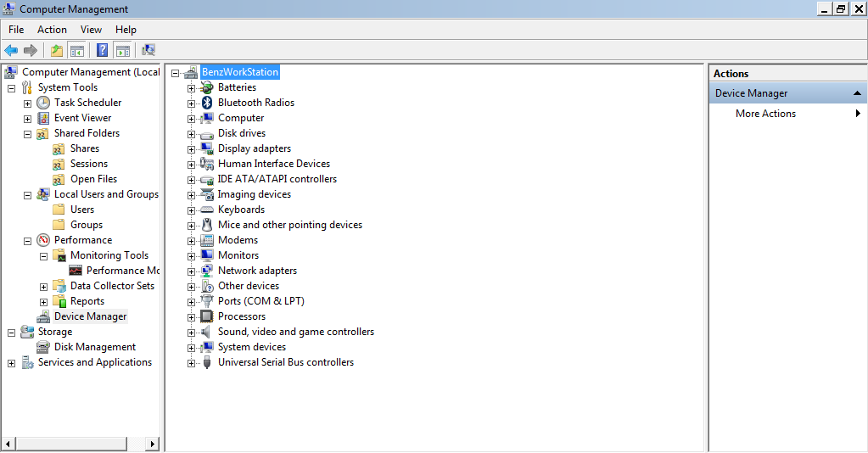
Task: Click the Disk Management icon
Action: (43, 347)
